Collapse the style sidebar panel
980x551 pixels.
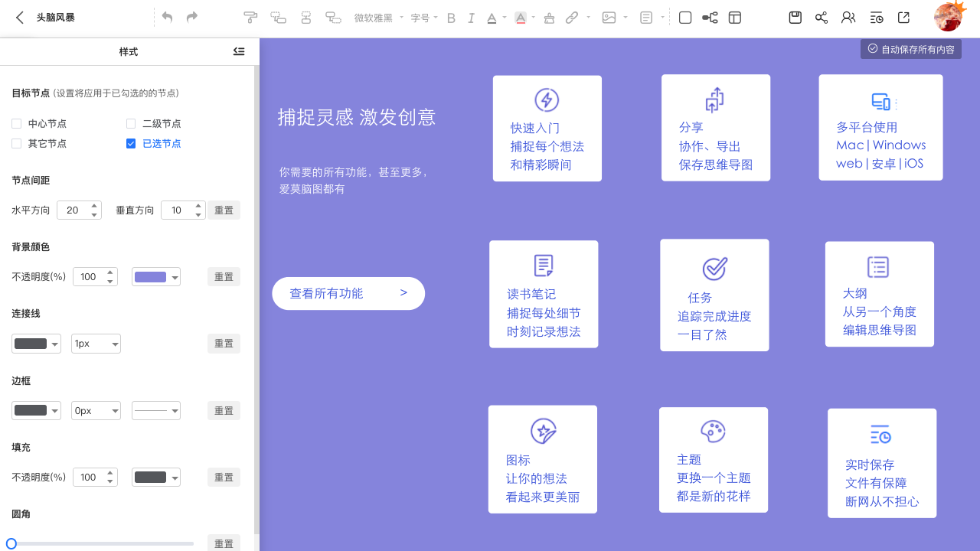pos(238,51)
